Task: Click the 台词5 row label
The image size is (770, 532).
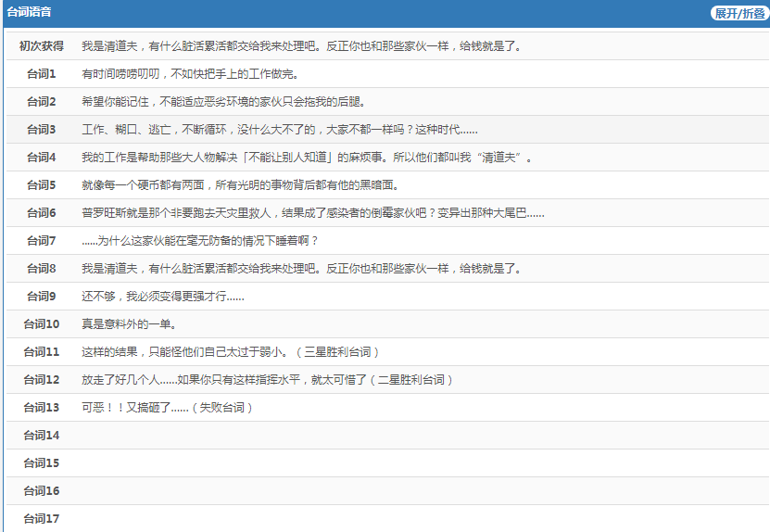Action: point(42,185)
